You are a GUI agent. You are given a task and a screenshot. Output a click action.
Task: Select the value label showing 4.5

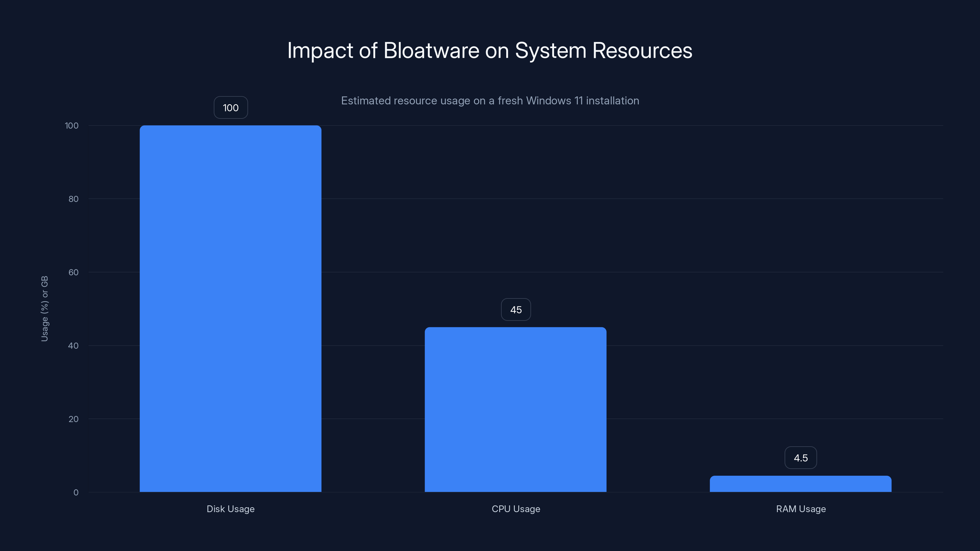801,457
